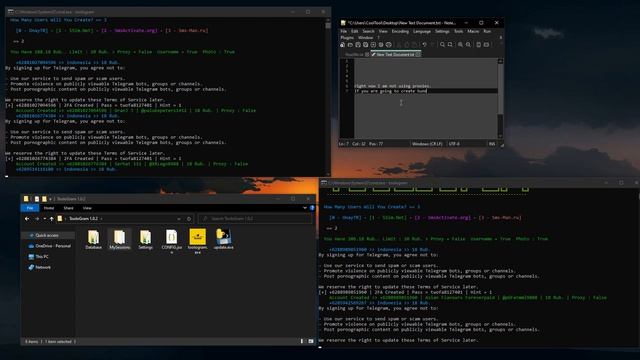640x360 pixels.
Task: Open the Language menu in Notepad++
Action: click(422, 31)
